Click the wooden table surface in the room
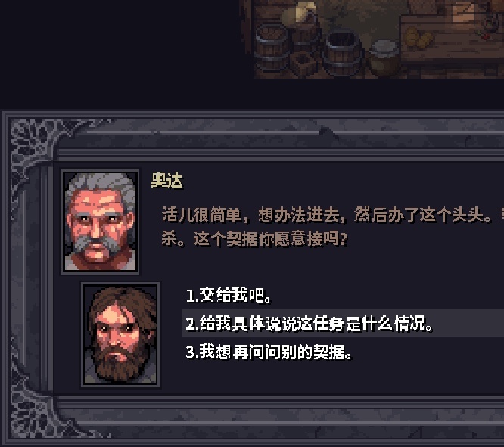Screen dimensions: 504x447 452,39
